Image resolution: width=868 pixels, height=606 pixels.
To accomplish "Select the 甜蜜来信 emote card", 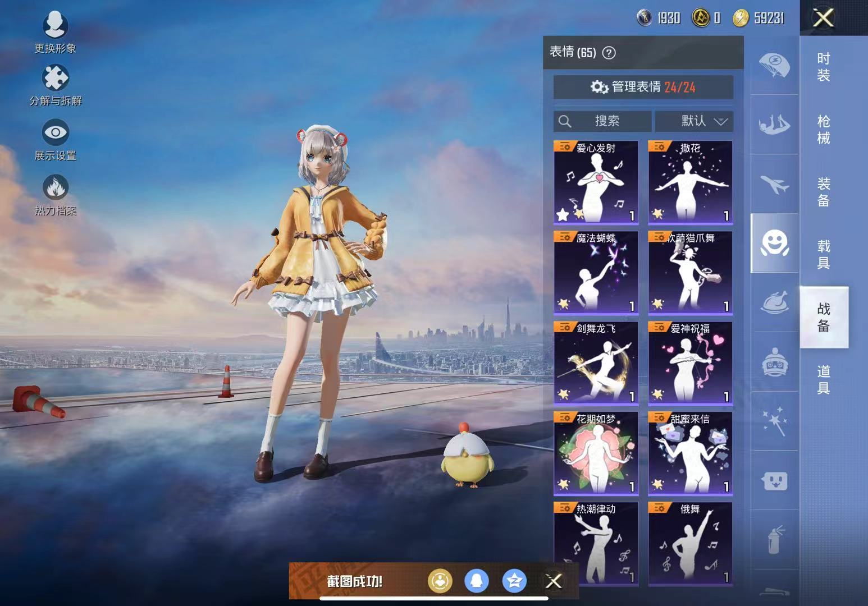I will [690, 453].
